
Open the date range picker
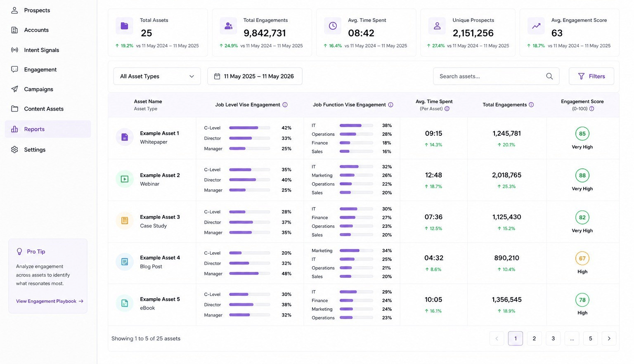255,76
